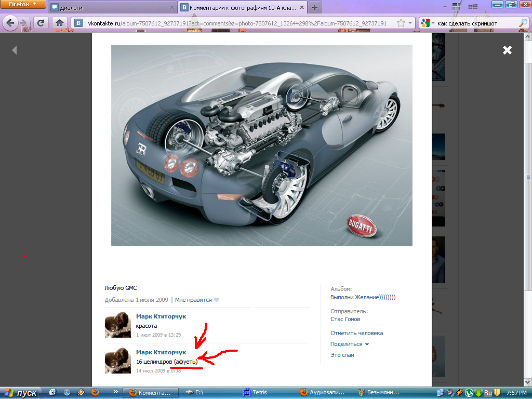
Task: Open the browser Home page icon
Action: coord(60,23)
